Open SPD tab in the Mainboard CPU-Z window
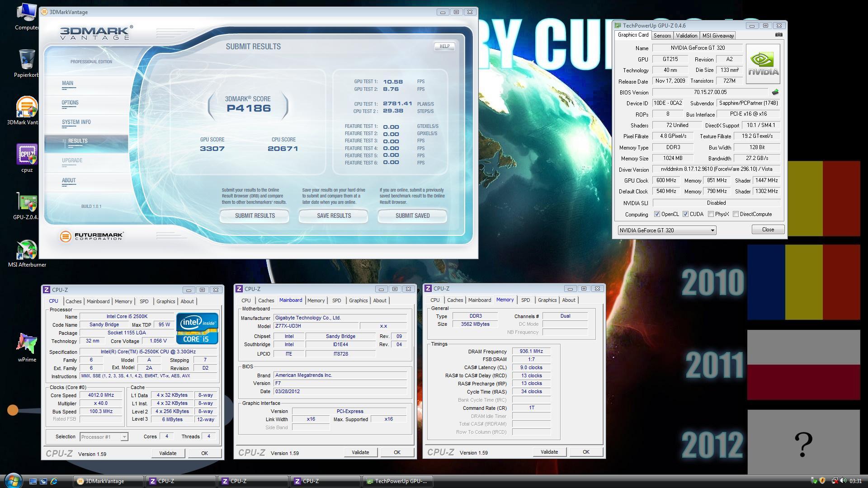The width and height of the screenshot is (868, 488). click(337, 300)
